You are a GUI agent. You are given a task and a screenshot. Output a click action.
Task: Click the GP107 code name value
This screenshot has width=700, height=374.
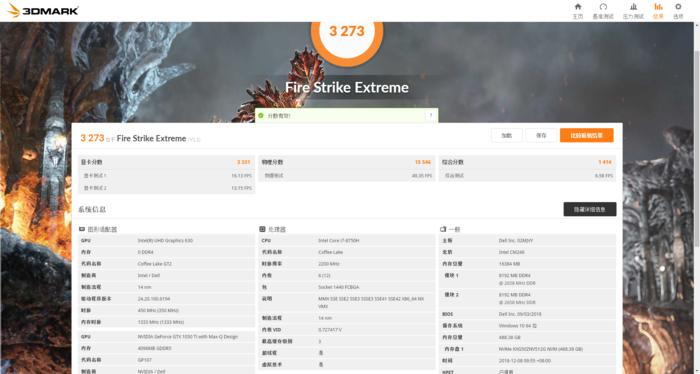144,360
